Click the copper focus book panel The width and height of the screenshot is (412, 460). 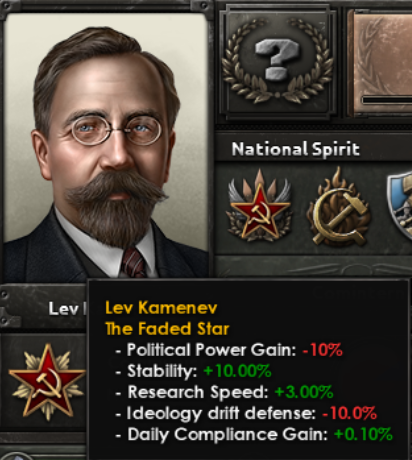[x=380, y=63]
